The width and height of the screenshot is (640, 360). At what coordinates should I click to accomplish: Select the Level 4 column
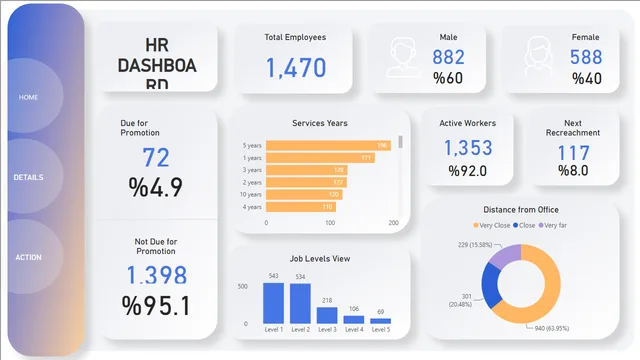(x=354, y=320)
